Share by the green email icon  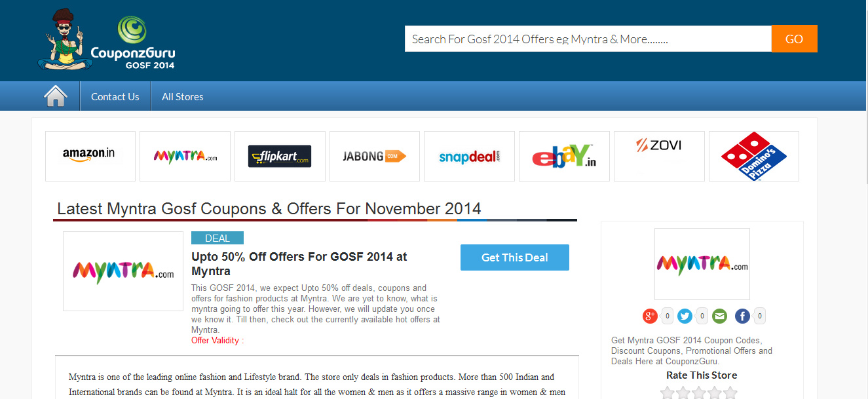pos(720,316)
